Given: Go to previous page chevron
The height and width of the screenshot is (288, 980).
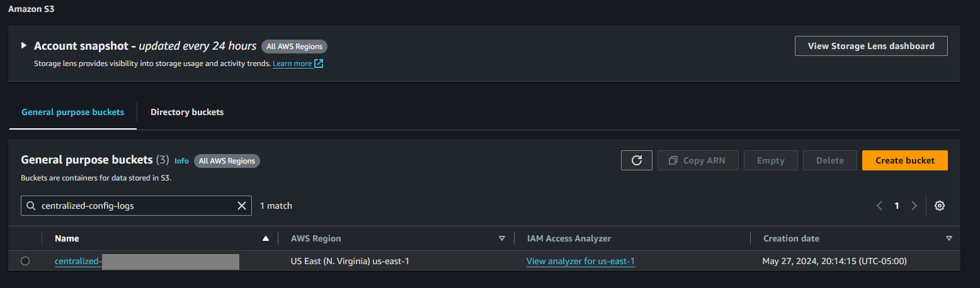Looking at the screenshot, I should click(879, 206).
